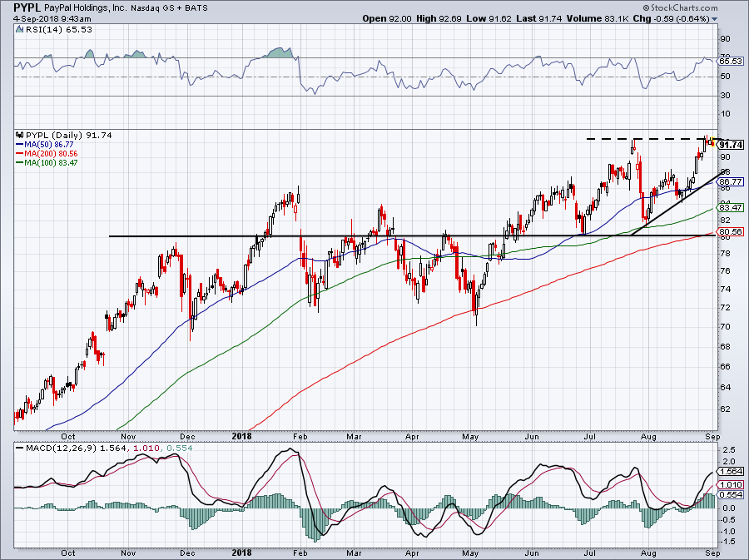This screenshot has width=749, height=560.
Task: Click the MACD histogram value 0.554
Action: pyautogui.click(x=180, y=448)
